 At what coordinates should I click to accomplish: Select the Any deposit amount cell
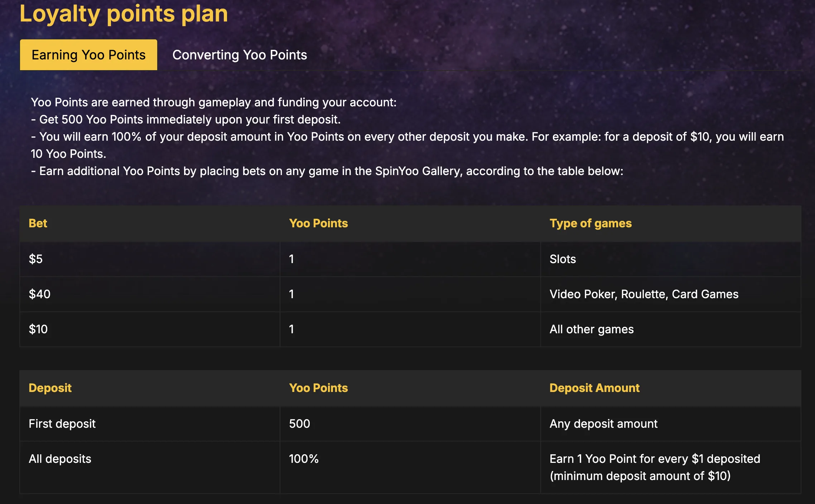click(603, 423)
